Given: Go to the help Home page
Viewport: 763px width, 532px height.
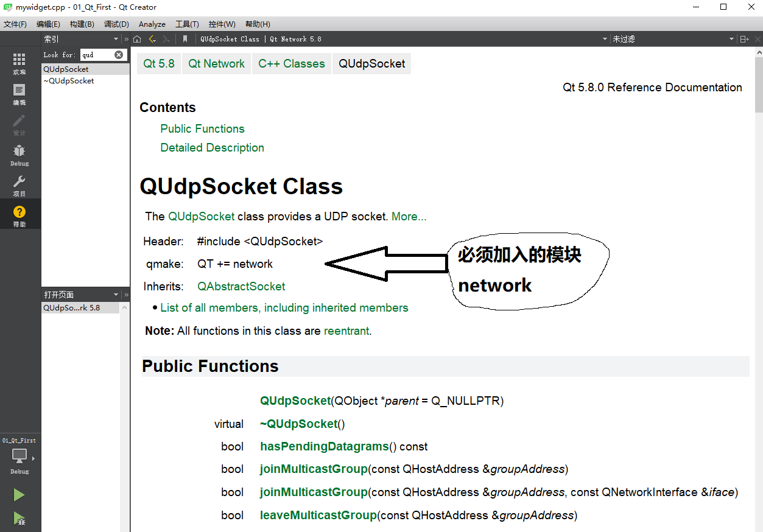Looking at the screenshot, I should tap(137, 39).
